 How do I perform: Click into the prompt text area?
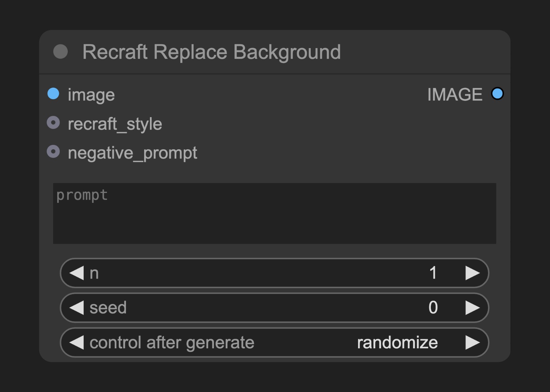click(x=274, y=213)
